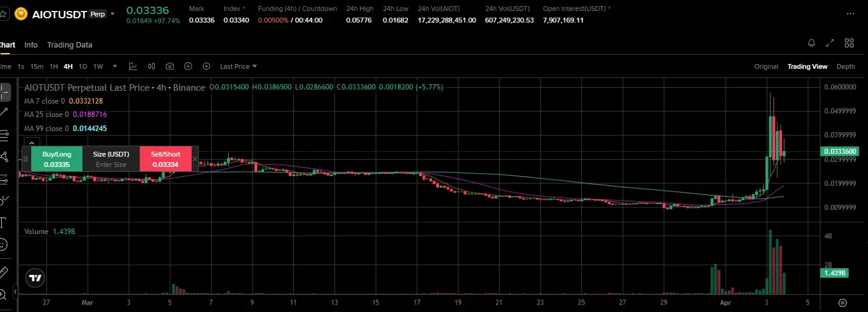The width and height of the screenshot is (868, 312).
Task: Click the circled plus icon in toolbar
Action: [188, 66]
